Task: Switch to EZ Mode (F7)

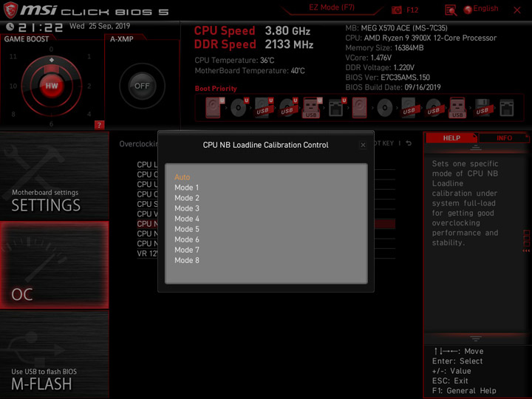Action: pos(332,7)
